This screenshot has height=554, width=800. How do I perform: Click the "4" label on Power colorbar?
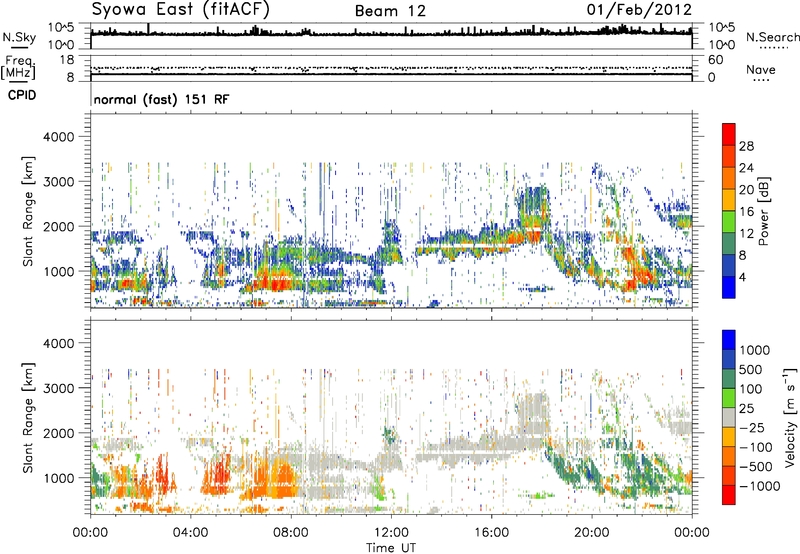coord(742,277)
